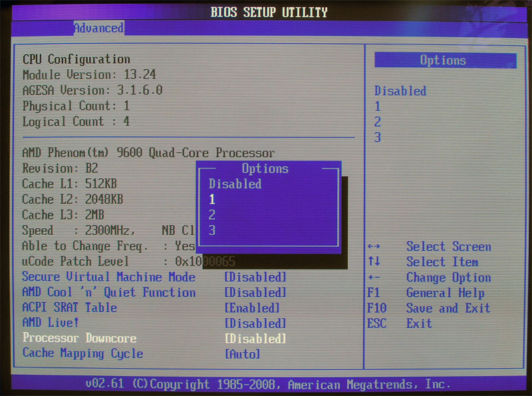The width and height of the screenshot is (532, 396).
Task: Open Secure Virtual Machine Mode [Disabled] value
Action: coord(255,277)
